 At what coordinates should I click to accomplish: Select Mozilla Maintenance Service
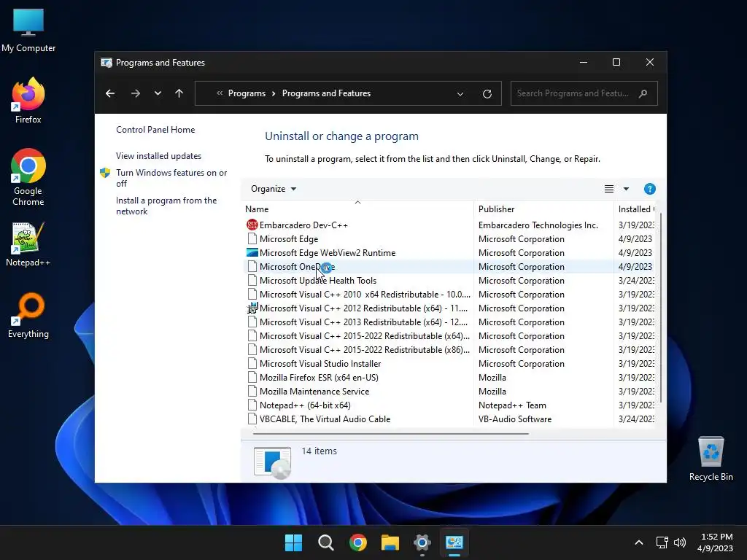pos(314,391)
